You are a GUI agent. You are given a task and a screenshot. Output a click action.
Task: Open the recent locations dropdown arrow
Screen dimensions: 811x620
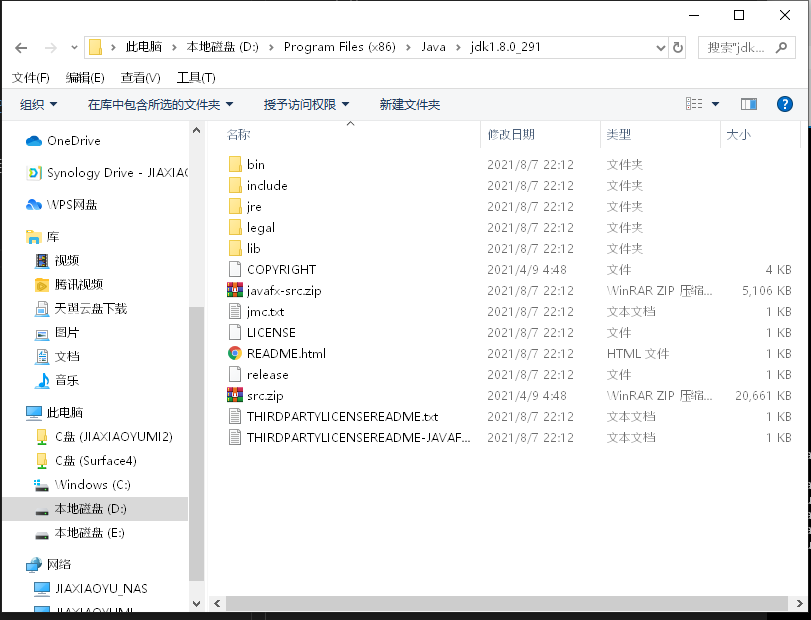(74, 48)
